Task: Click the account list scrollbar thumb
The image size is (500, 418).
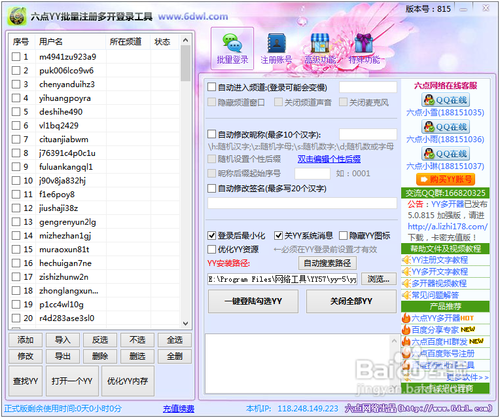Action: (x=186, y=63)
